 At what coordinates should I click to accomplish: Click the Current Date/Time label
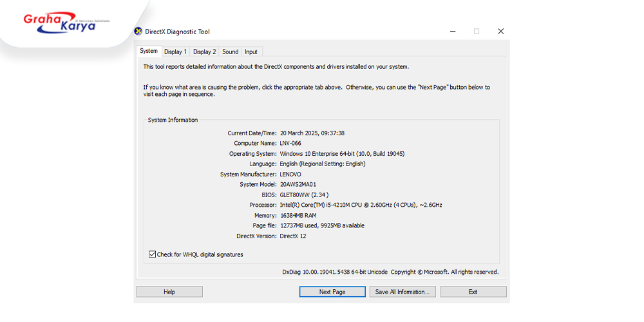[x=252, y=133]
